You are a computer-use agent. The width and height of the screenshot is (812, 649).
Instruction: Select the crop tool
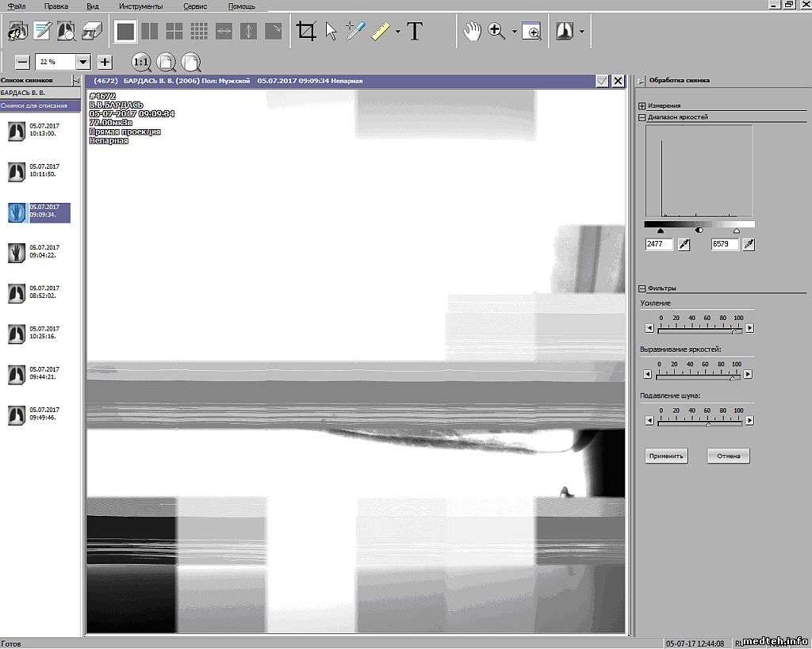306,32
